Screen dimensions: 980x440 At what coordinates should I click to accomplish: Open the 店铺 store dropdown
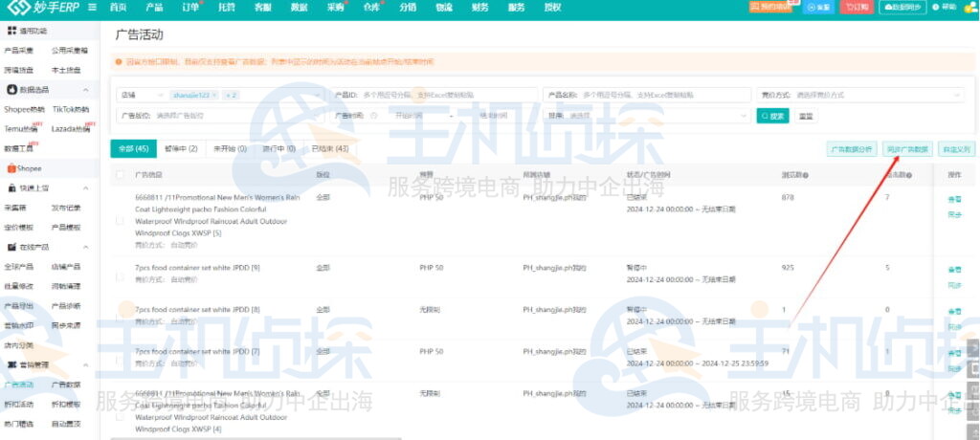point(220,95)
